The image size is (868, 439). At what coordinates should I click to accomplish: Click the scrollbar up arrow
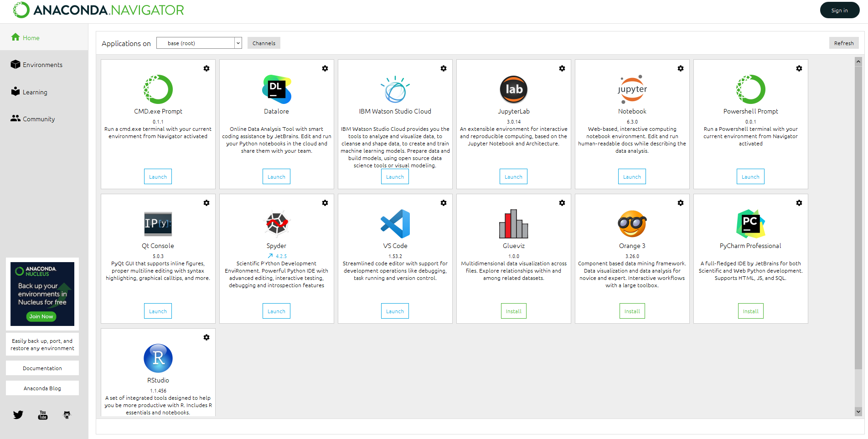858,61
